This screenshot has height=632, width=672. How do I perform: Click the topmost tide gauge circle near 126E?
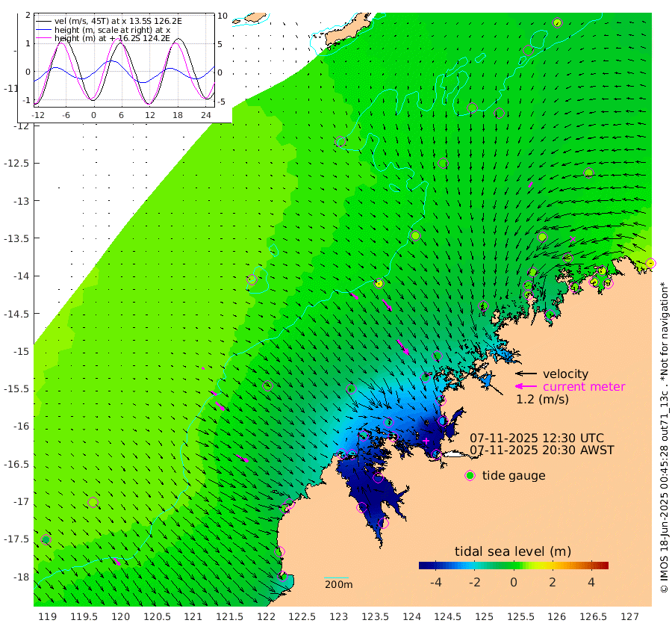coord(557,22)
